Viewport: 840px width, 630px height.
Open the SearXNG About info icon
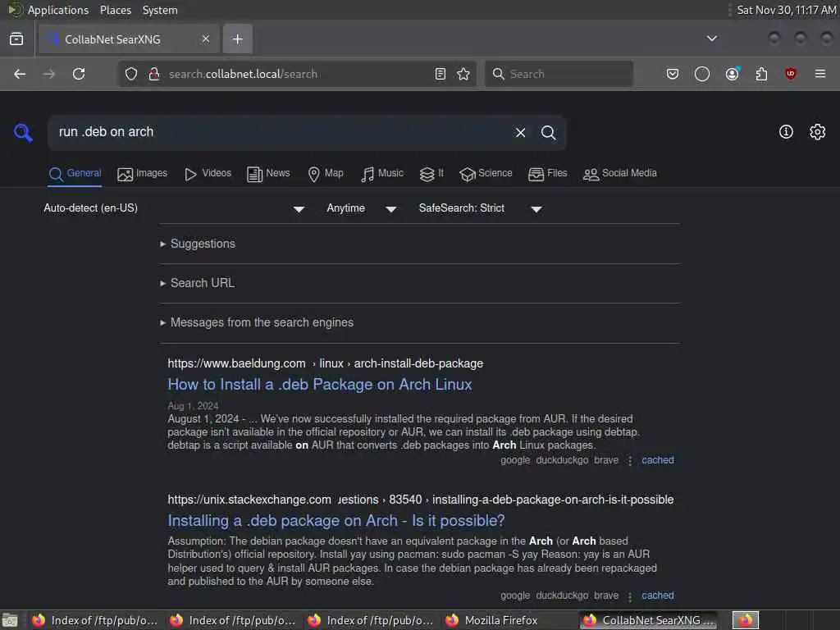[786, 132]
